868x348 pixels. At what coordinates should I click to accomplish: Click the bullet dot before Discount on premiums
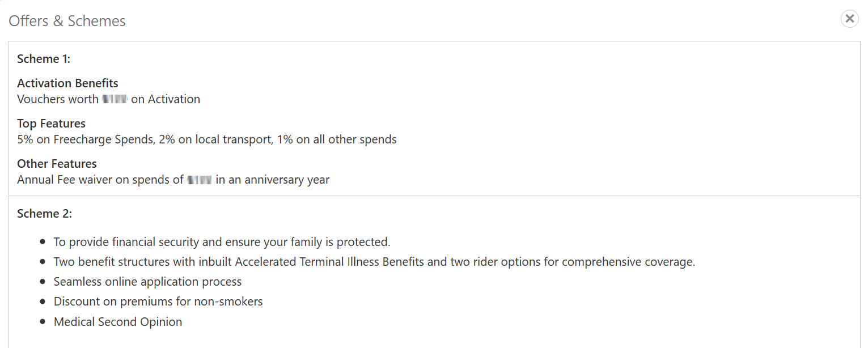coord(43,302)
